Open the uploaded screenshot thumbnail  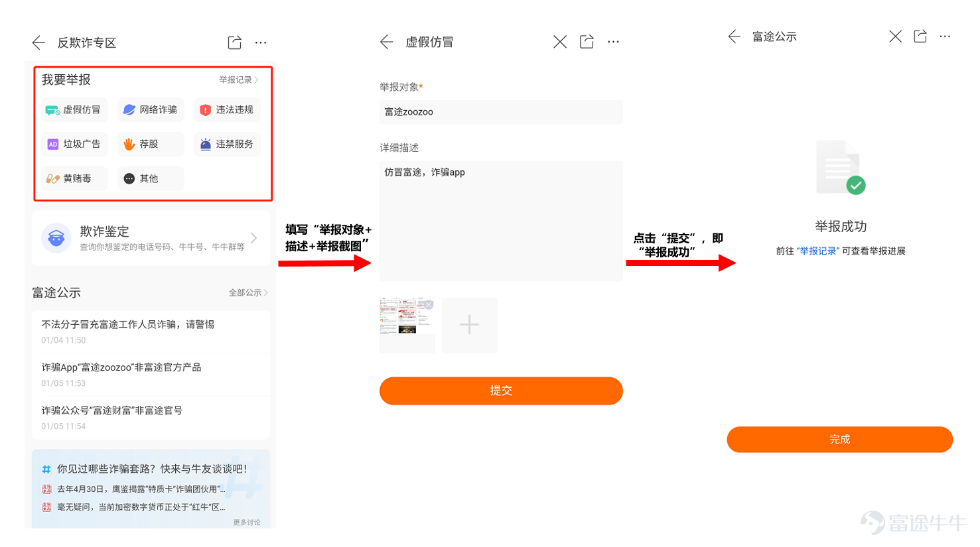(407, 325)
